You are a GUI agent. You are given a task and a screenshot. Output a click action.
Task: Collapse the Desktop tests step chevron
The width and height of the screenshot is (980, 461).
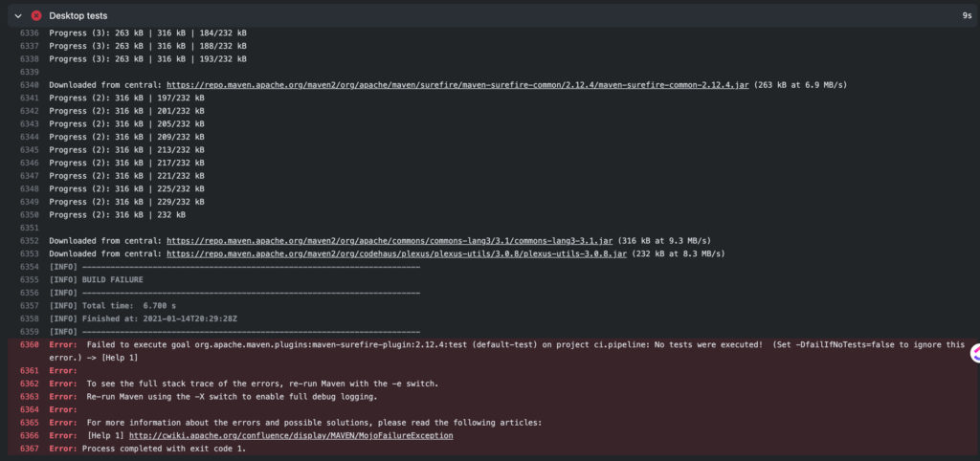18,15
